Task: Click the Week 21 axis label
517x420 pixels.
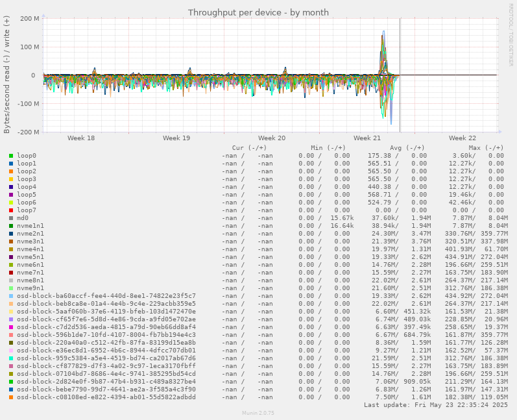Action: point(367,138)
